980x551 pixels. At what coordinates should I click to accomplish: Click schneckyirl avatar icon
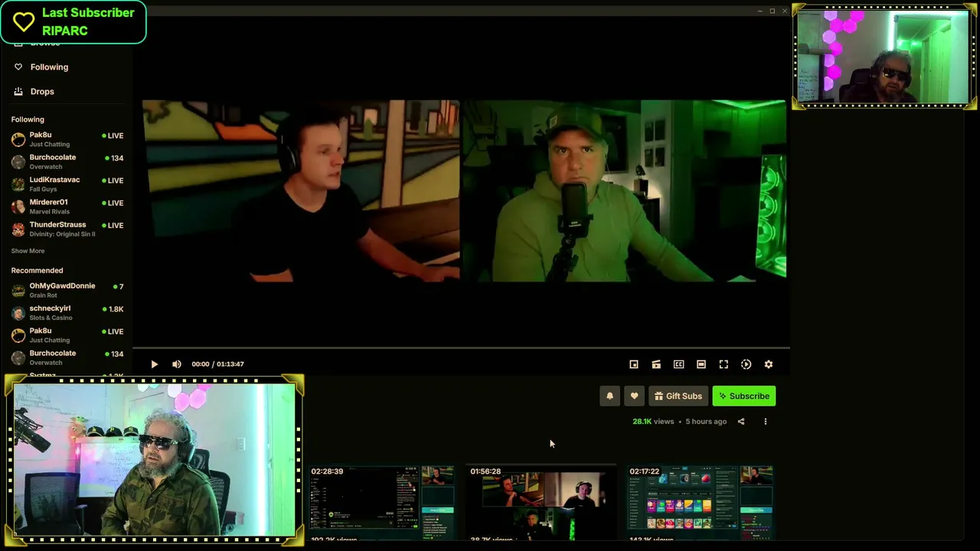[18, 313]
